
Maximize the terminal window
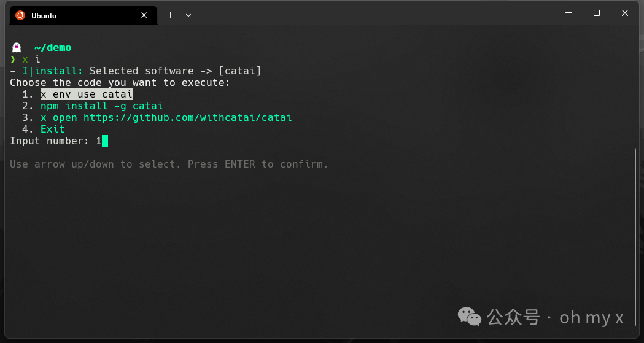[596, 13]
